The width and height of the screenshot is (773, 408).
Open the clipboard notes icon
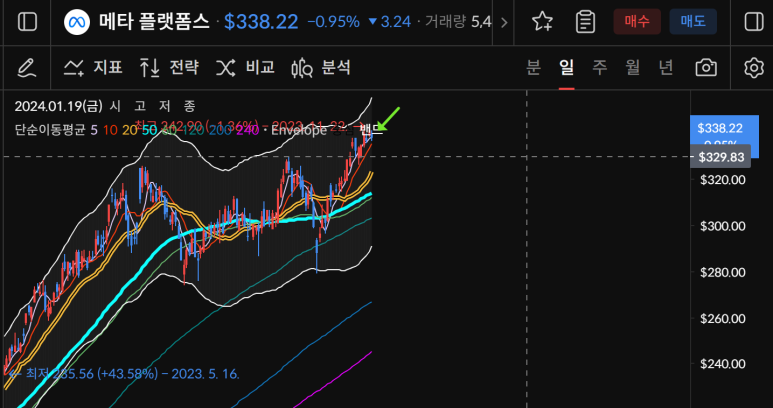[x=585, y=22]
